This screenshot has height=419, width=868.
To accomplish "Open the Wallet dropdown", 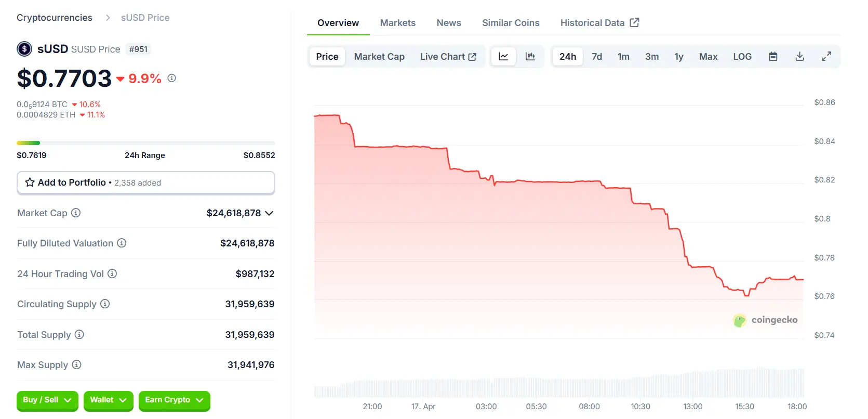I will (109, 400).
